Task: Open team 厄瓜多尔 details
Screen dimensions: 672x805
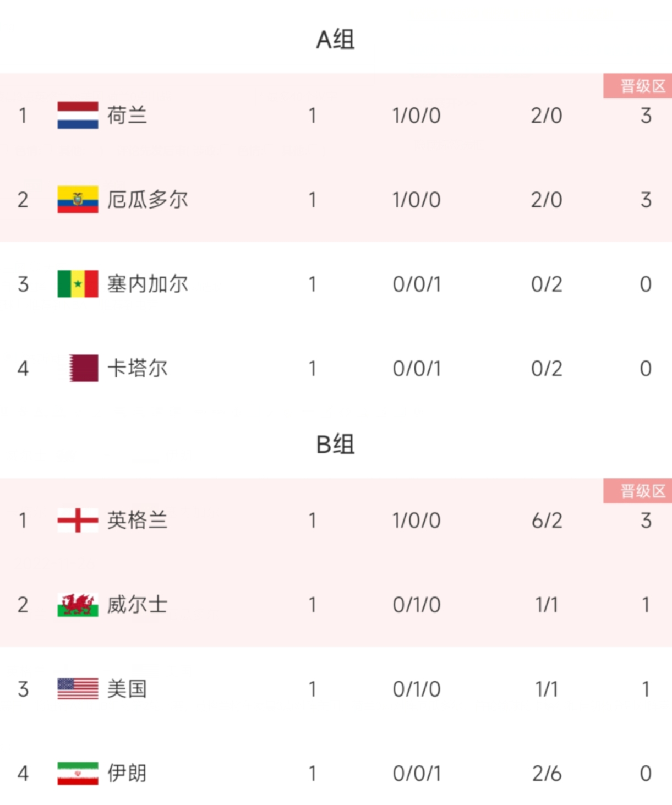Action: pyautogui.click(x=147, y=200)
